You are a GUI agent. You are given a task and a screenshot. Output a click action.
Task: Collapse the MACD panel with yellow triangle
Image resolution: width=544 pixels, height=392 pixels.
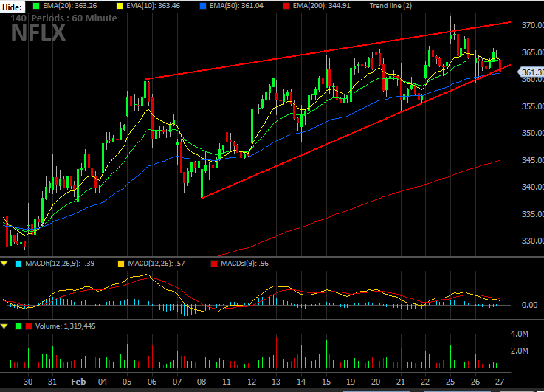coord(4,264)
